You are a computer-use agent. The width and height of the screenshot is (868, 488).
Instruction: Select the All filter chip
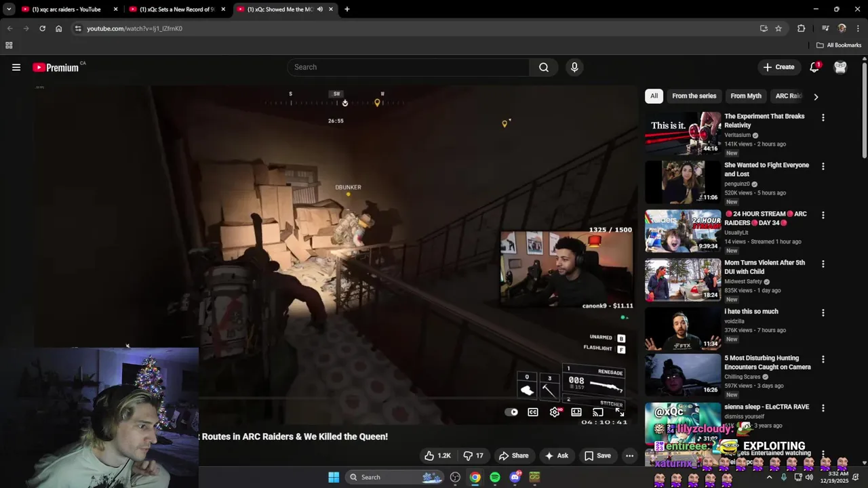point(654,96)
